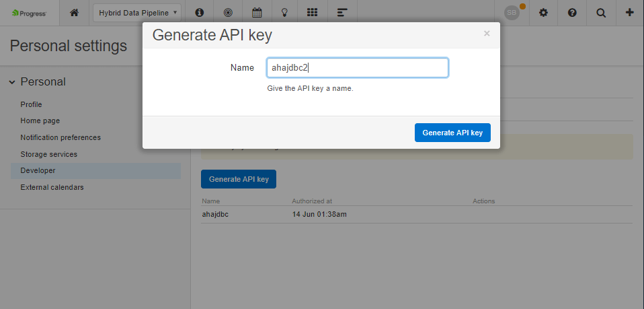Open the settings gear icon
Image resolution: width=644 pixels, height=309 pixels.
(x=543, y=12)
